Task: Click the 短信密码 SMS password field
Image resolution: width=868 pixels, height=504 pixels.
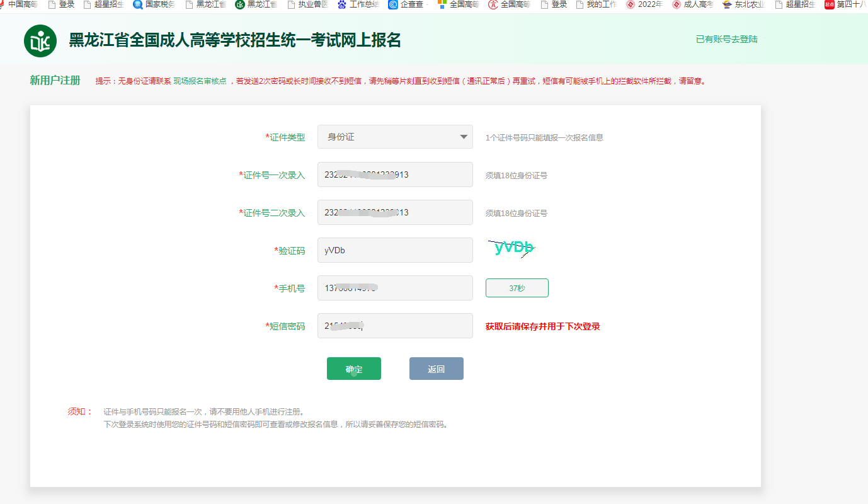Action: click(395, 326)
